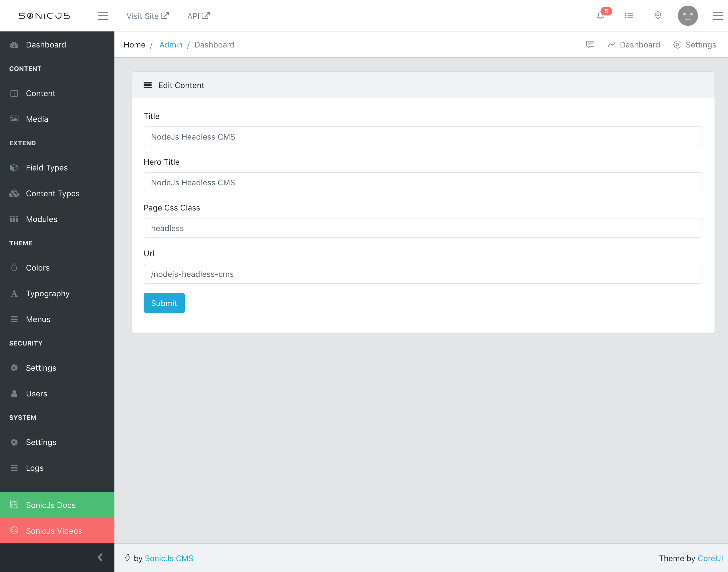728x572 pixels.
Task: Click the comment icon in breadcrumb bar
Action: pos(590,44)
